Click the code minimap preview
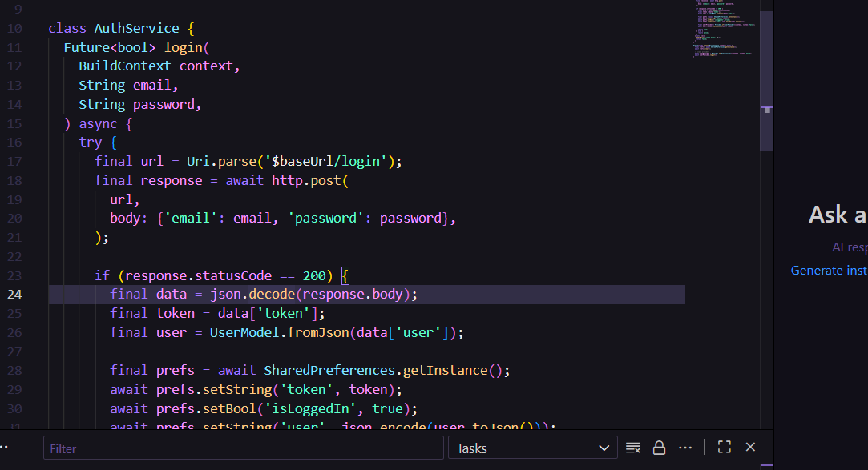 pos(724,32)
